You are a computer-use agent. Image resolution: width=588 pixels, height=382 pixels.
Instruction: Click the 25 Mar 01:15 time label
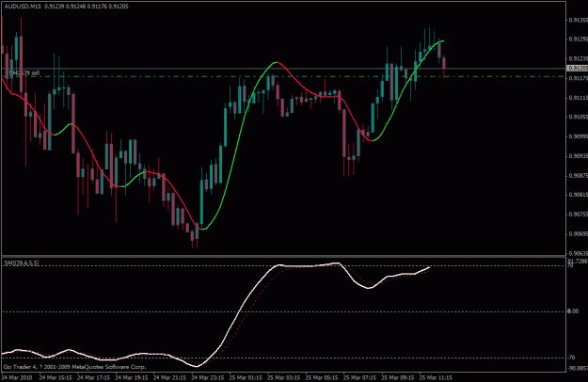click(x=246, y=377)
